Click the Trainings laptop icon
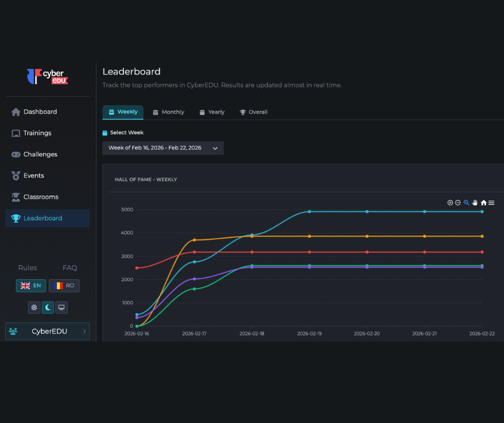Screen dimensions: 504x423 coord(16,133)
